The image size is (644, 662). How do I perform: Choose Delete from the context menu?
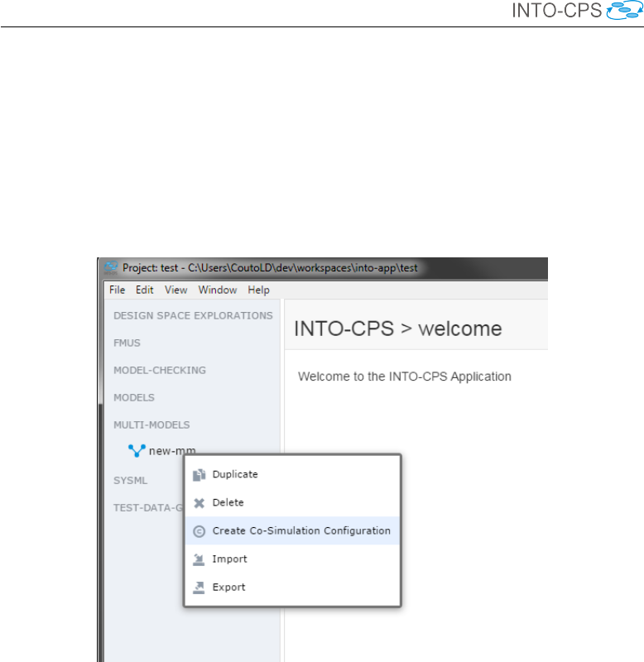[x=292, y=502]
